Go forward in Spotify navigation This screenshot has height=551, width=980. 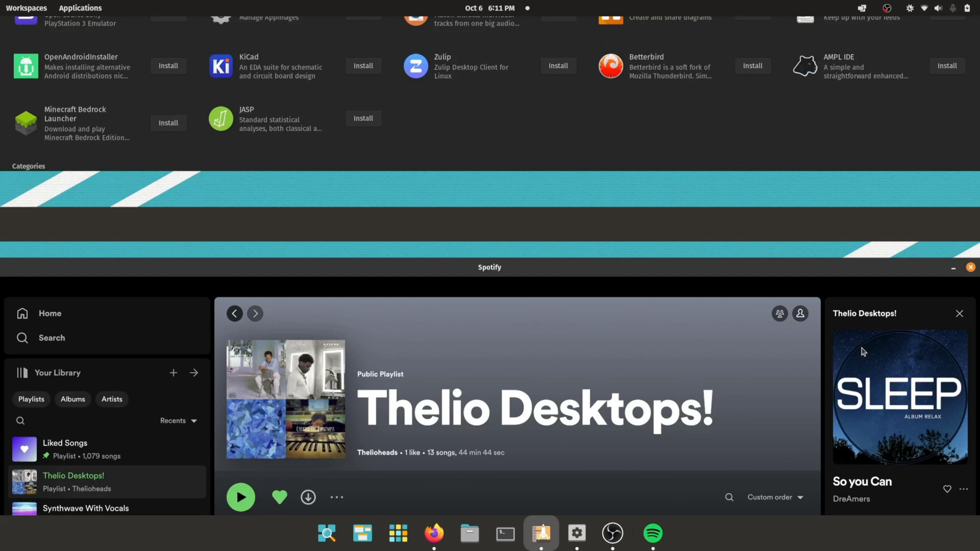[255, 313]
